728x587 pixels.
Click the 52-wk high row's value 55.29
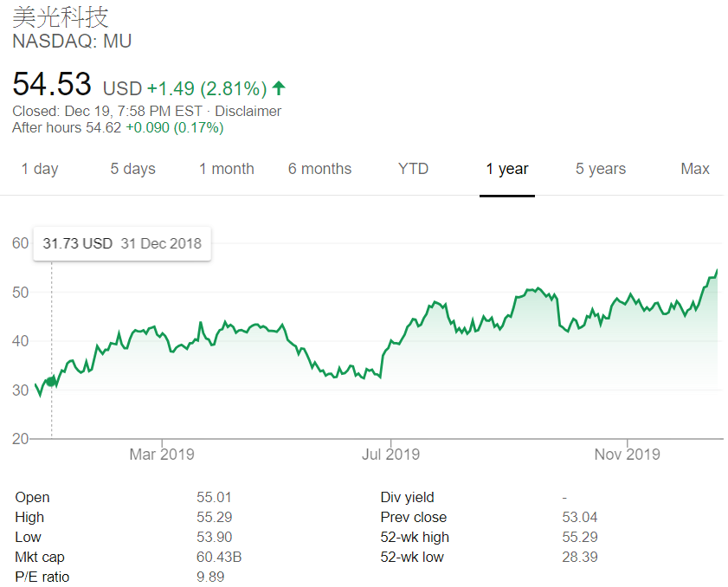(579, 538)
